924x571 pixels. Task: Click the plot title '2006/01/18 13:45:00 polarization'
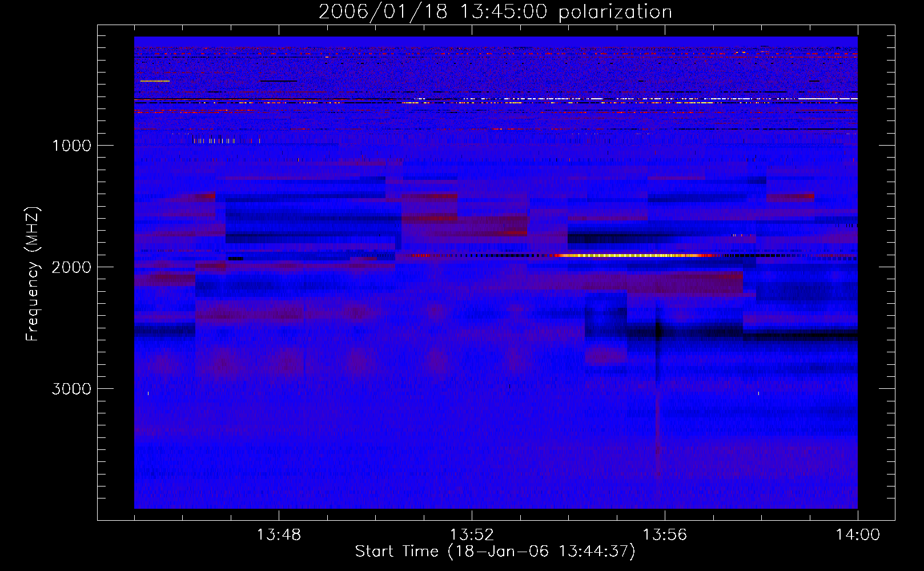point(495,11)
